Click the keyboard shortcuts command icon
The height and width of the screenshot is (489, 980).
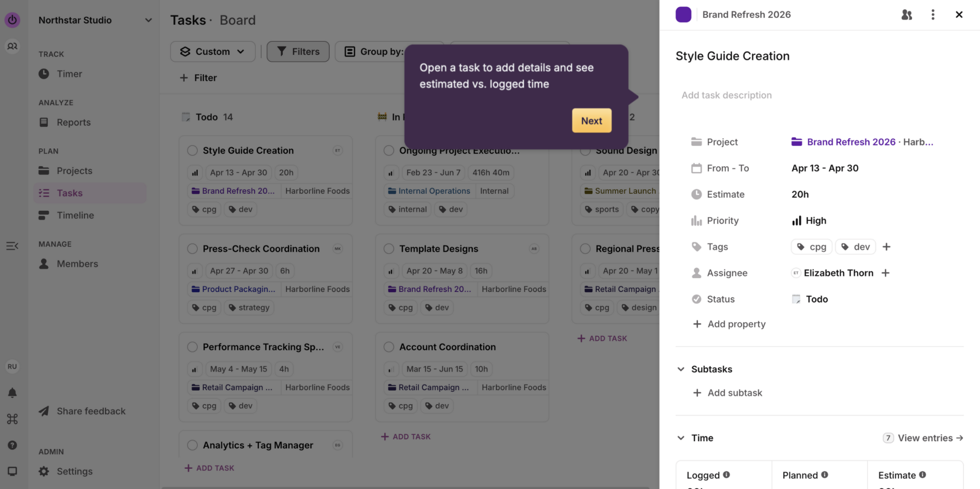point(12,419)
